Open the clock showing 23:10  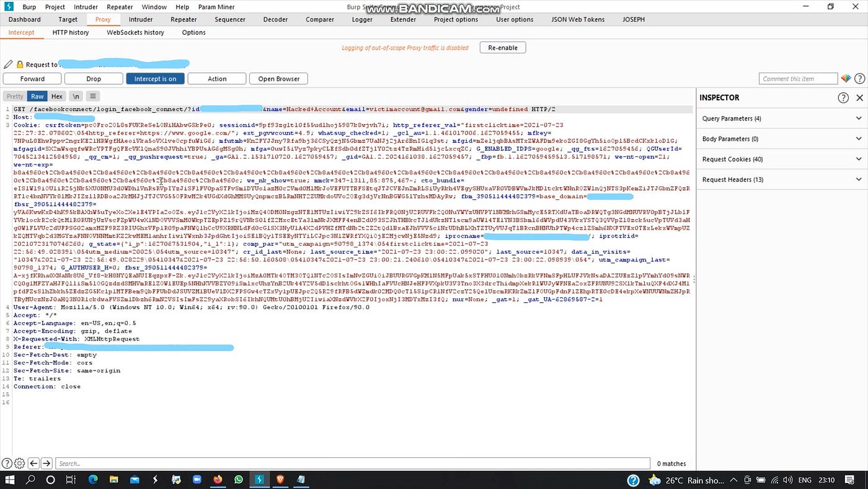pyautogui.click(x=826, y=480)
